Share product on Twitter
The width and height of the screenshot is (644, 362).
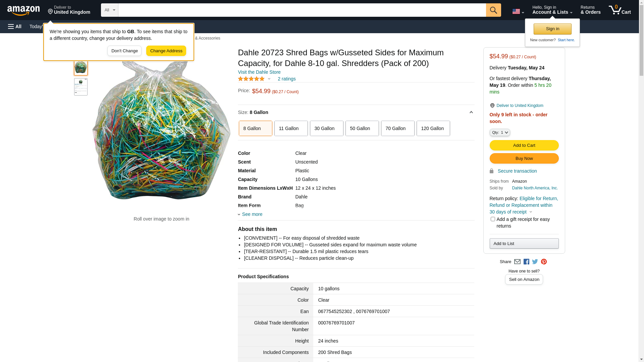point(535,262)
